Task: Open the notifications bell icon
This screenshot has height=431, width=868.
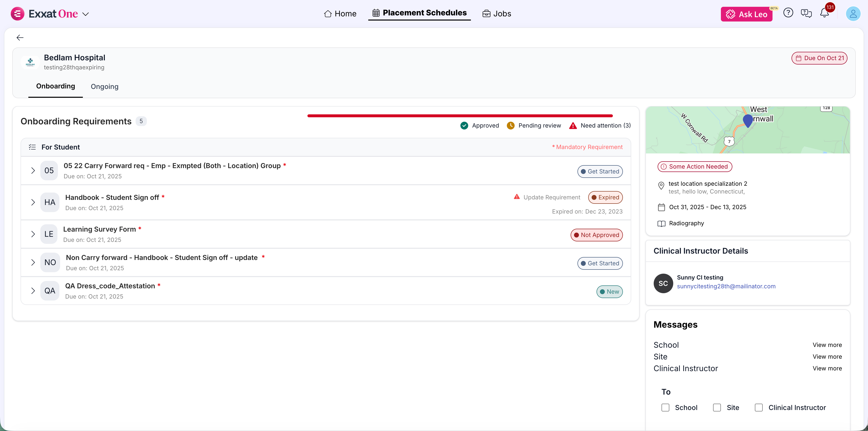Action: coord(824,13)
